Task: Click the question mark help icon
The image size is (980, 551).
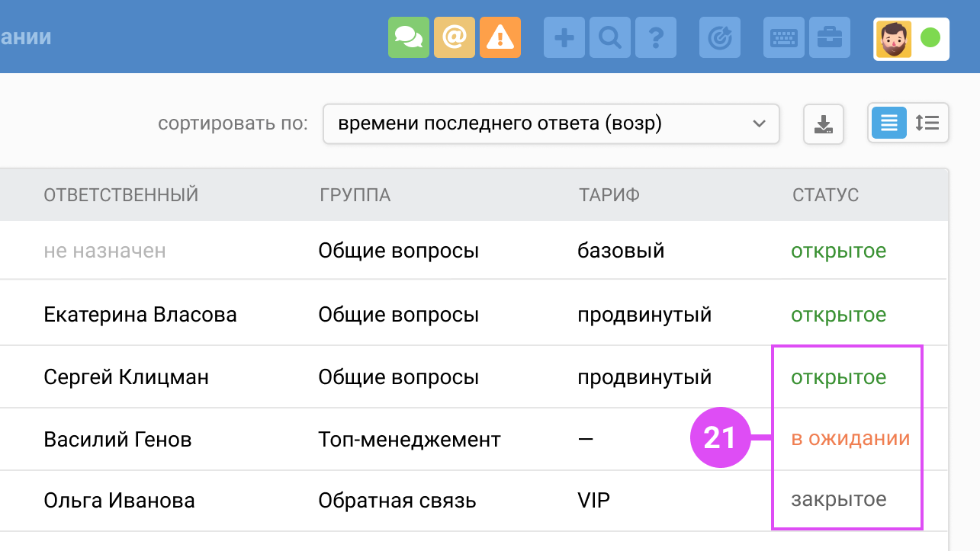Action: (656, 37)
